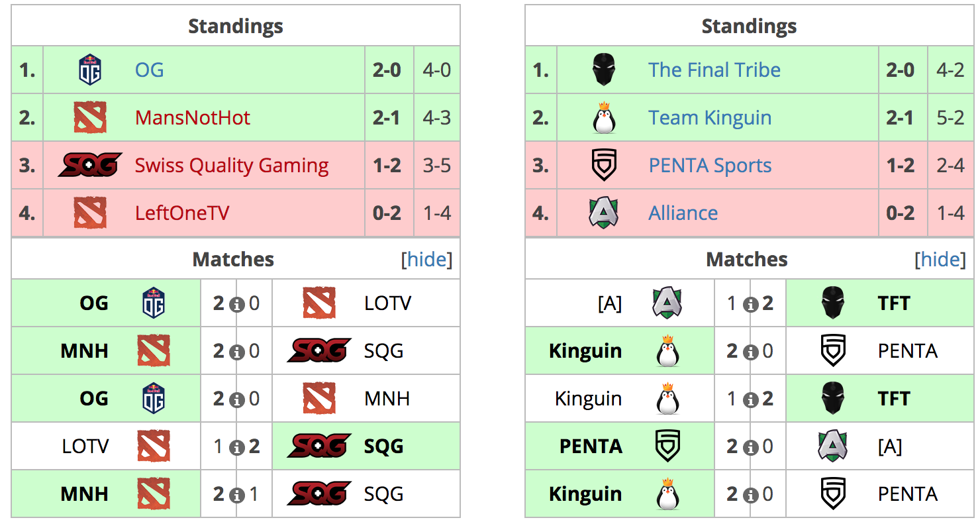This screenshot has height=526, width=980.
Task: Open the OG team link
Action: [x=149, y=70]
